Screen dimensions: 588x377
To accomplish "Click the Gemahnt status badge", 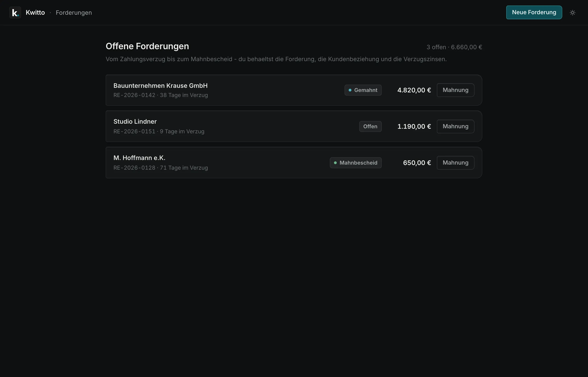I will pyautogui.click(x=363, y=90).
